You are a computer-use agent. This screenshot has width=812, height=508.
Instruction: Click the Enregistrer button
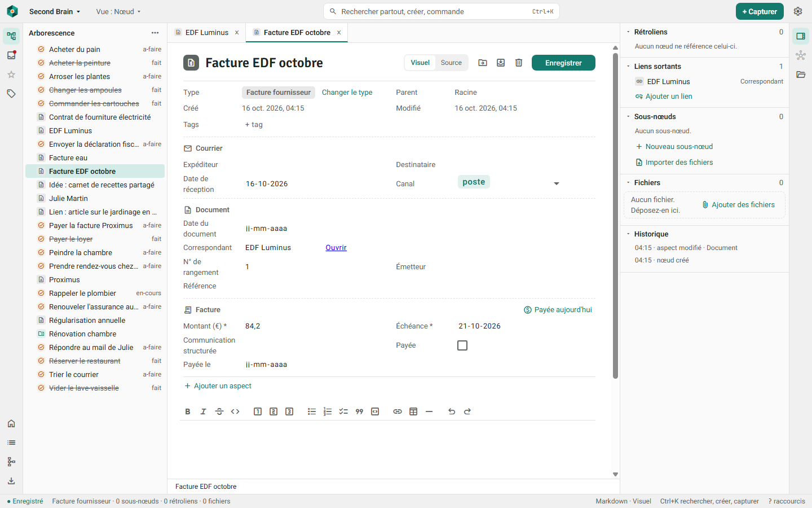[563, 63]
